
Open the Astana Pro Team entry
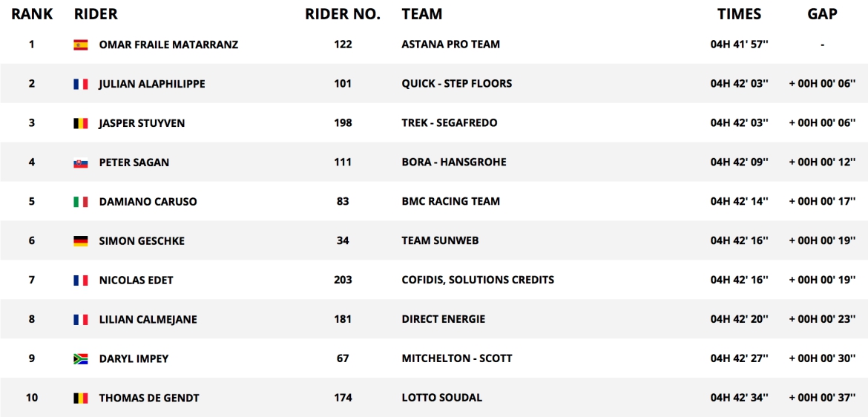click(x=450, y=45)
